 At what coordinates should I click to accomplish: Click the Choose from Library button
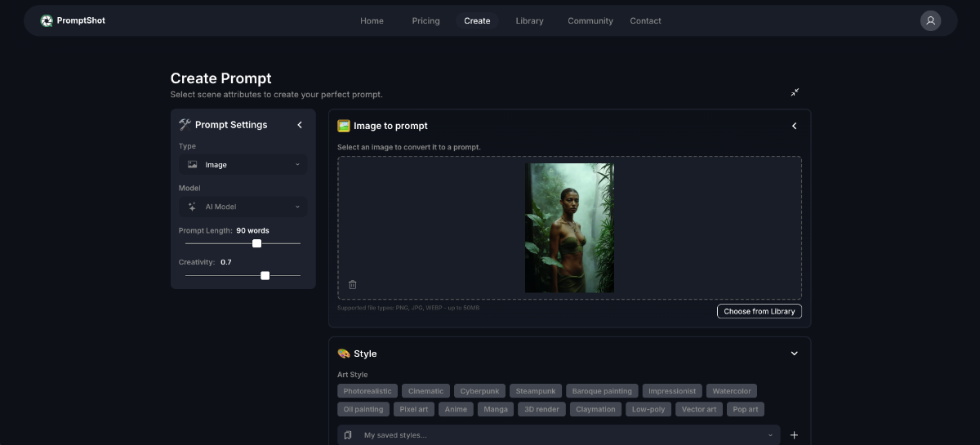point(759,311)
